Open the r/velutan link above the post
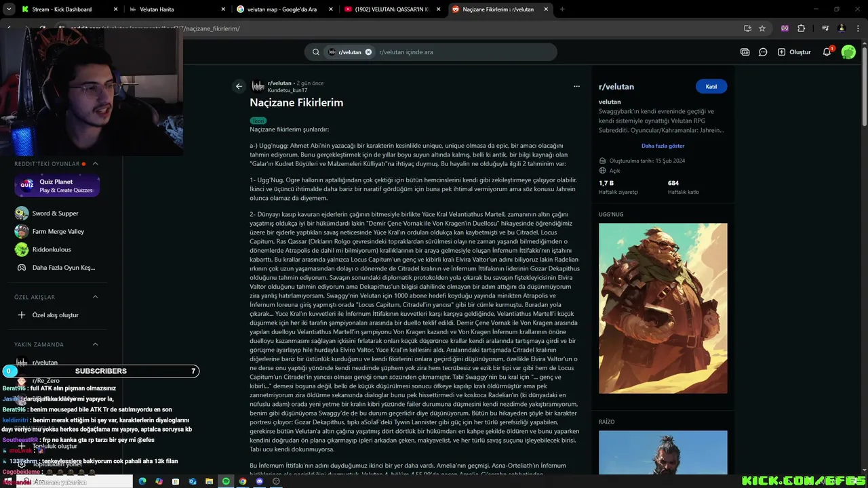868x488 pixels. click(x=279, y=83)
